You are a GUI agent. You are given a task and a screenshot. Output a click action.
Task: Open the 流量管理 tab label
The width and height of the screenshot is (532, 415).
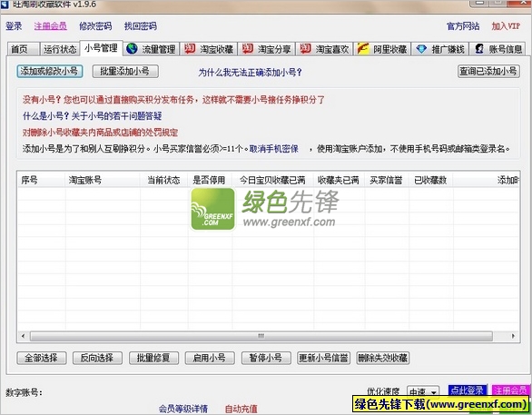coord(159,50)
